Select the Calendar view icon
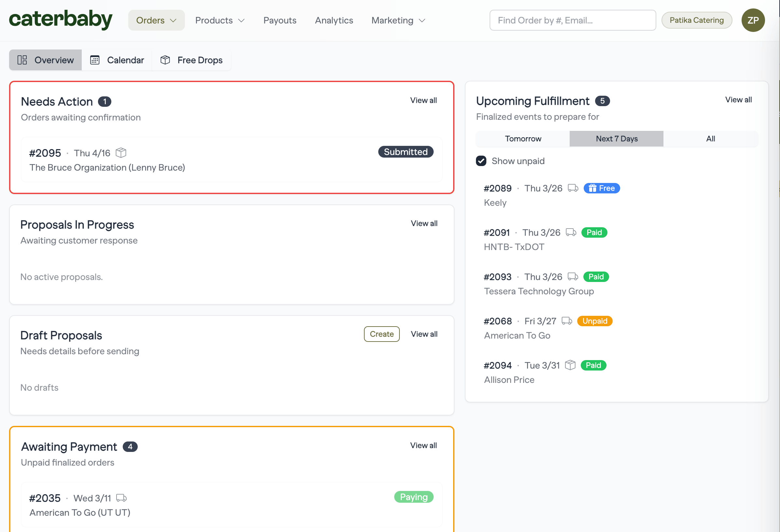Image resolution: width=780 pixels, height=532 pixels. (x=95, y=60)
